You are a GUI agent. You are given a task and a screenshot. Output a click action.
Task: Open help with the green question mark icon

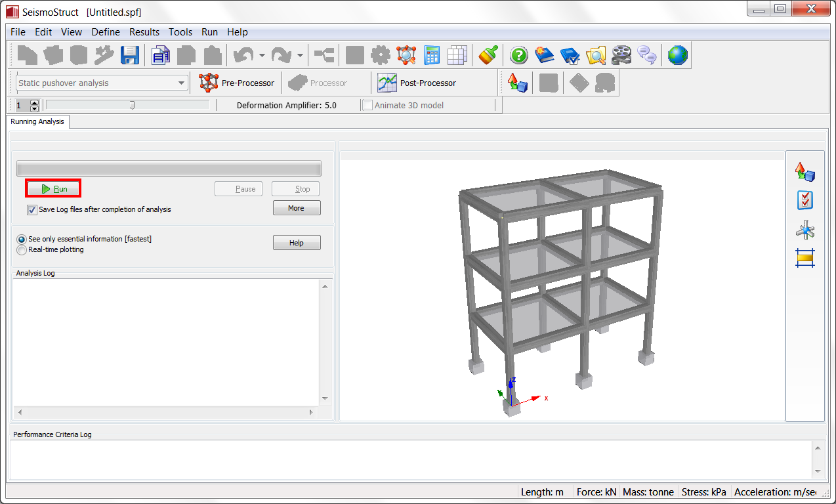click(x=518, y=55)
